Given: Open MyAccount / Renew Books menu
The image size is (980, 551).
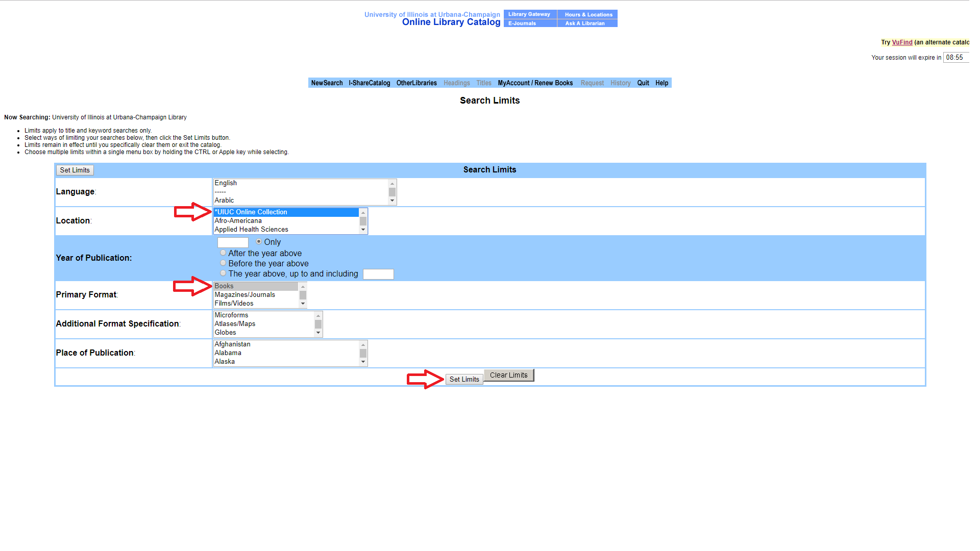Looking at the screenshot, I should coord(535,83).
